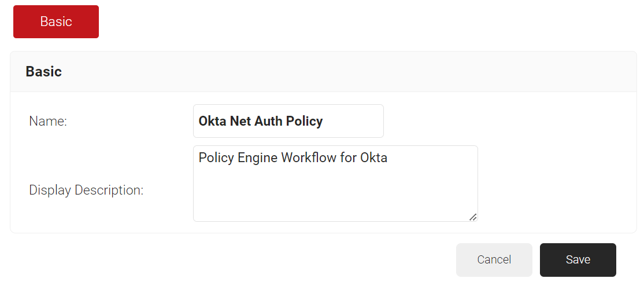Click the word "Okta" in the Name field
The width and height of the screenshot is (644, 282).
[x=213, y=121]
